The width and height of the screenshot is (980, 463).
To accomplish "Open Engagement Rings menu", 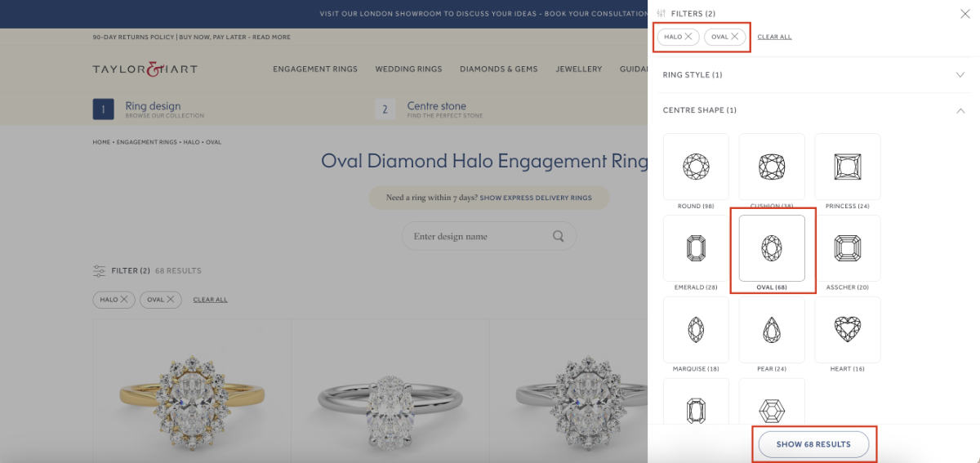I will [315, 69].
